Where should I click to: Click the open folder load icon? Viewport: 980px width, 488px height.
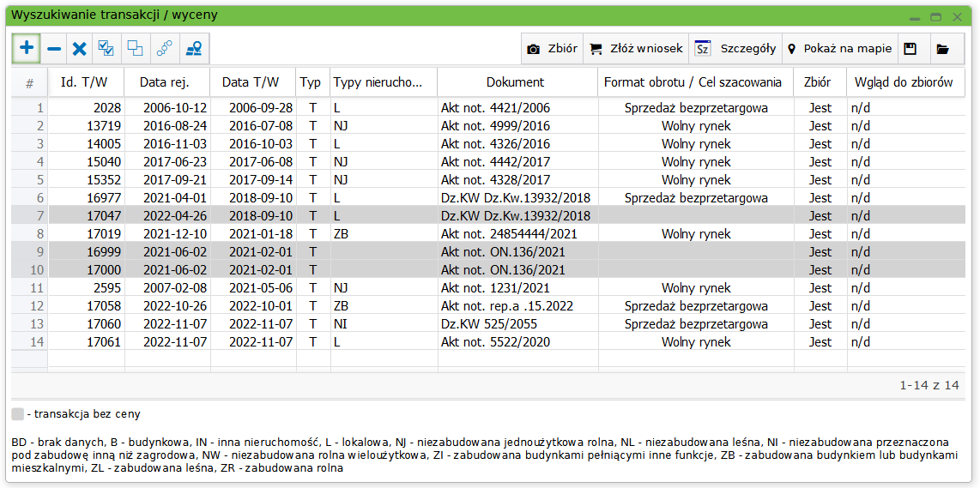[x=943, y=49]
